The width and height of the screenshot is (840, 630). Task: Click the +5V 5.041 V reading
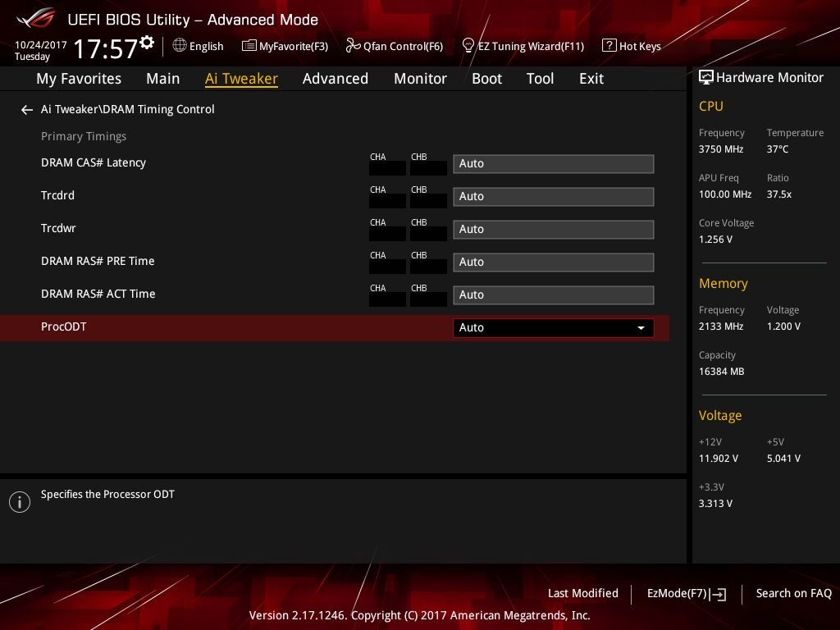[783, 459]
